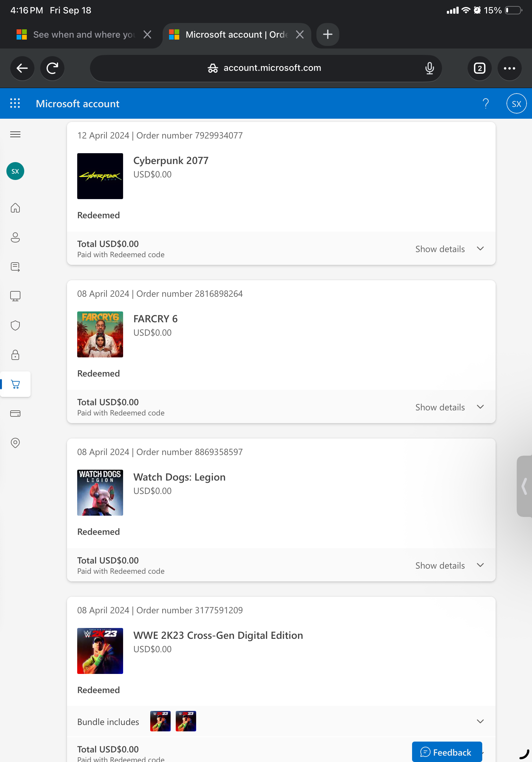Open the Microsoft apps launcher grid

click(x=15, y=103)
